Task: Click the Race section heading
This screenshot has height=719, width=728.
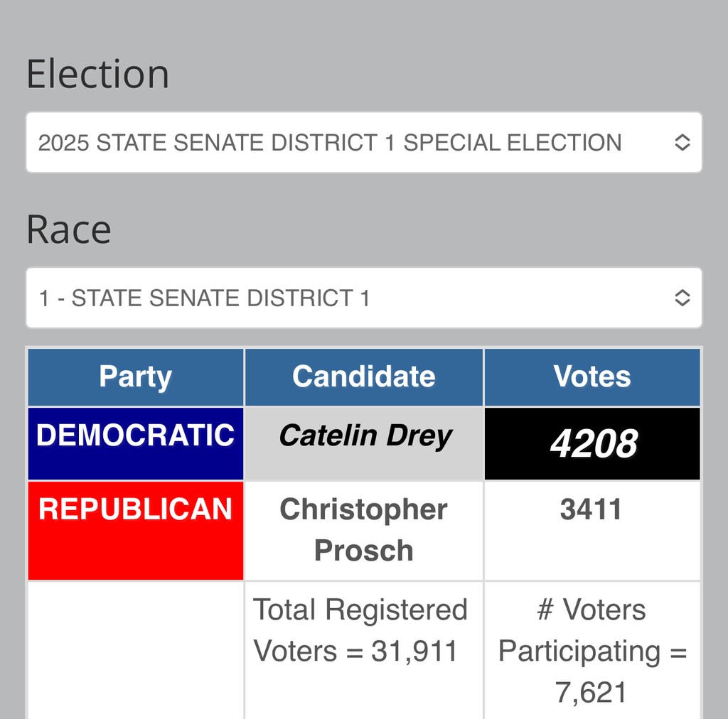Action: coord(69,229)
